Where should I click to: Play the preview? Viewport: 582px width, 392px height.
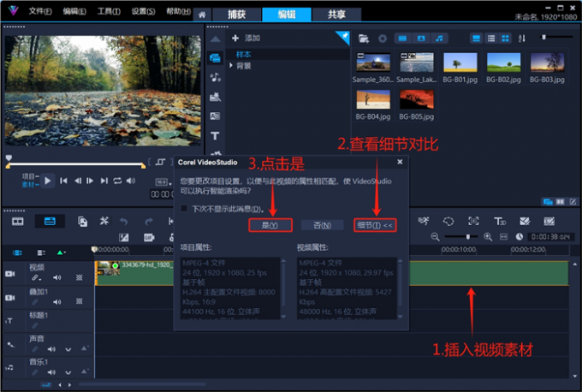click(48, 181)
